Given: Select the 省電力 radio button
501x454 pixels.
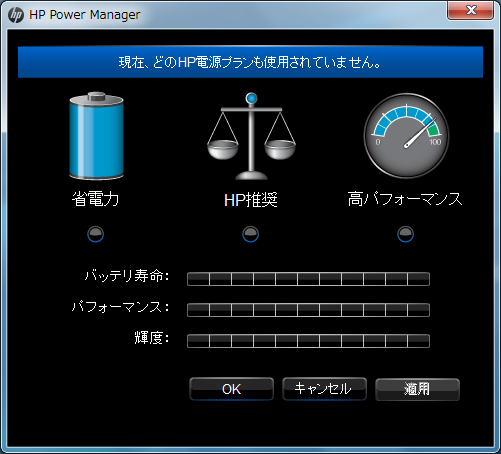Looking at the screenshot, I should click(x=96, y=234).
